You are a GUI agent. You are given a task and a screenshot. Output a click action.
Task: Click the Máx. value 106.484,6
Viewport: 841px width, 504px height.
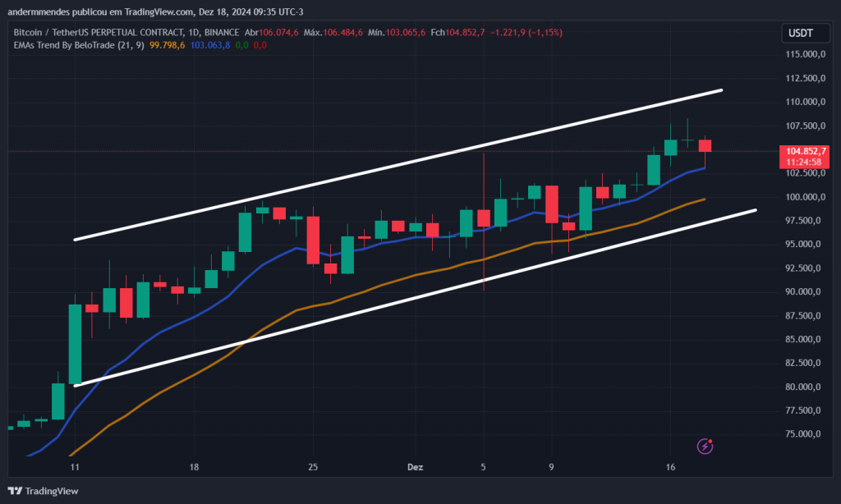point(342,32)
